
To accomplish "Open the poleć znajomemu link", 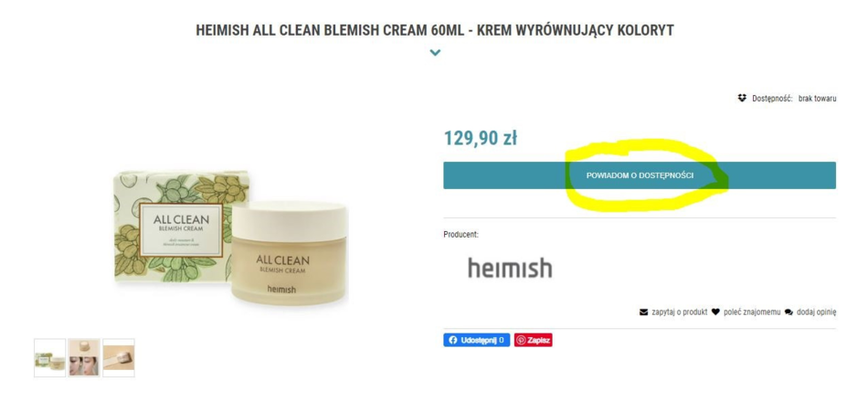I will tap(752, 312).
